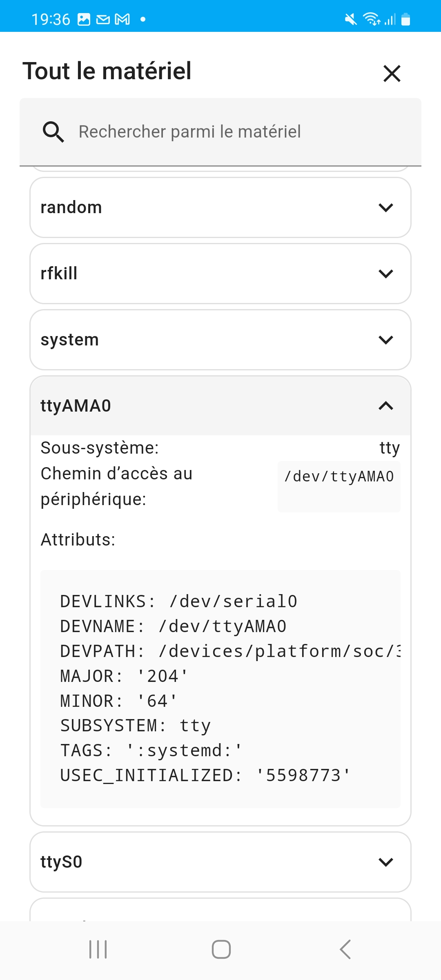Image resolution: width=441 pixels, height=980 pixels.
Task: Tap the muted sound status icon
Action: coord(350,19)
